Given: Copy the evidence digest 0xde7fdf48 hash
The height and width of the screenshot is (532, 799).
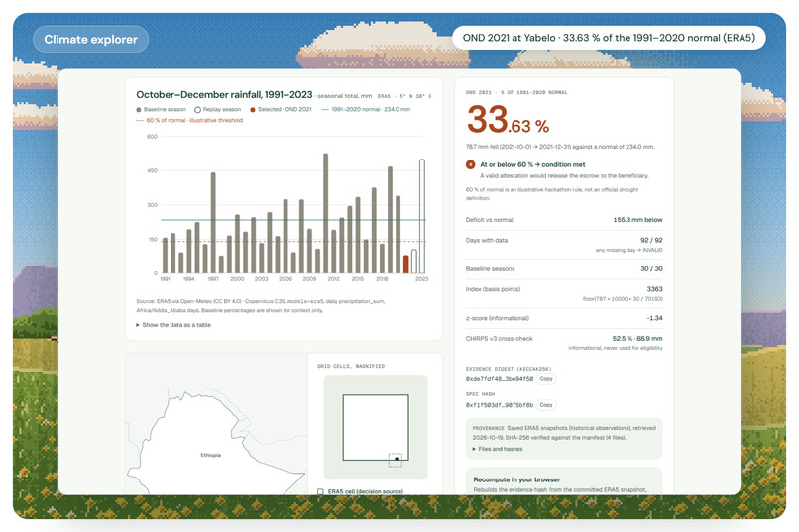Looking at the screenshot, I should 546,379.
